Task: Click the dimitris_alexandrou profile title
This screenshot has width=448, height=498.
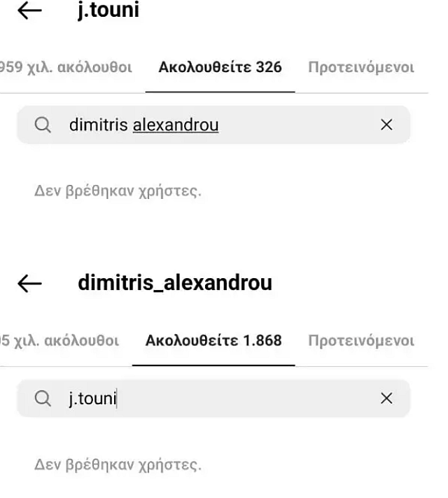Action: (174, 283)
